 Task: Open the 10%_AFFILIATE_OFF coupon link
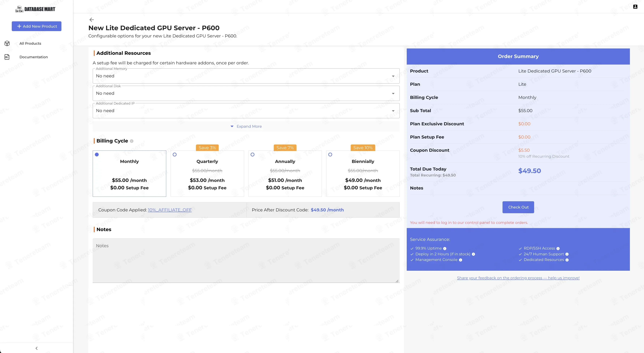(170, 210)
